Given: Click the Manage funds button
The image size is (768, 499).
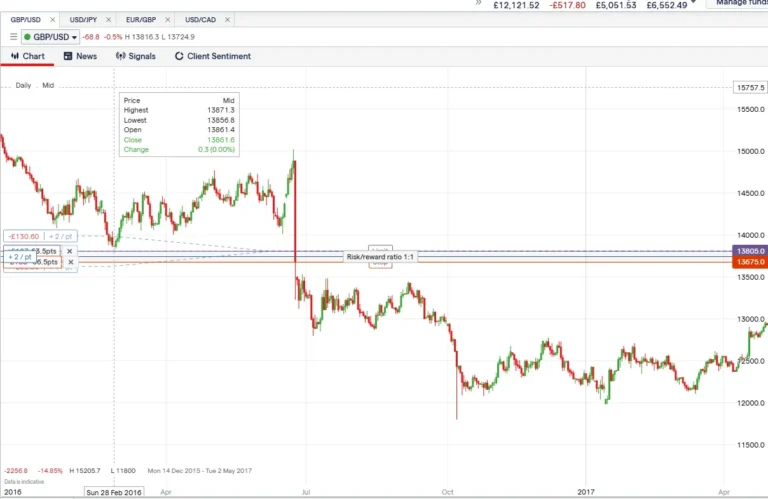Looking at the screenshot, I should point(737,3).
